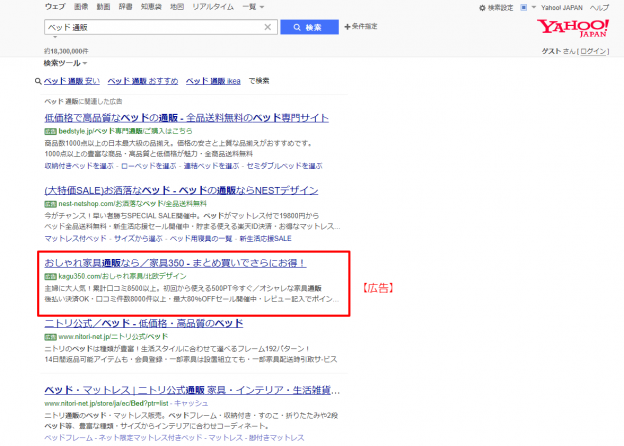Open the ネット限定マットレス付きベッド sitelink
The height and width of the screenshot is (446, 624).
[150, 438]
